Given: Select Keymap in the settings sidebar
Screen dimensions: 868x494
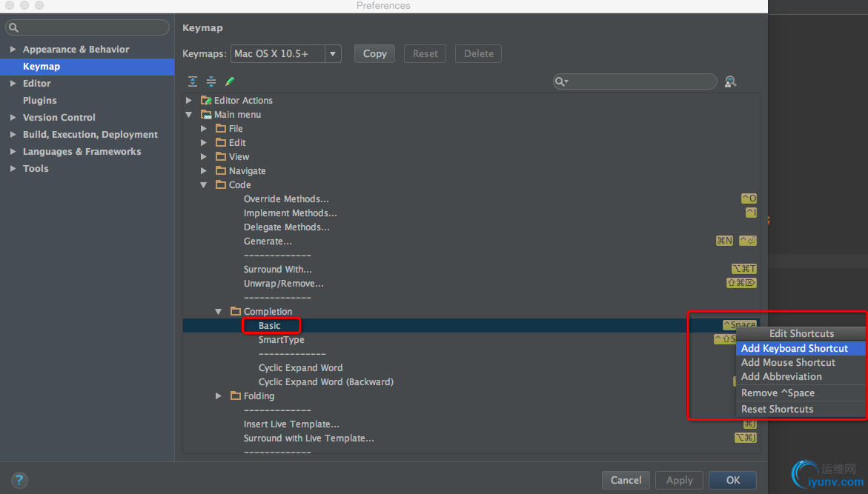Looking at the screenshot, I should (x=87, y=67).
